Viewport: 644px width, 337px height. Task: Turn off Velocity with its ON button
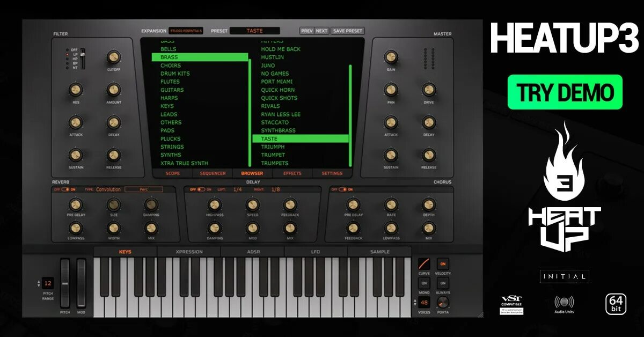point(444,265)
